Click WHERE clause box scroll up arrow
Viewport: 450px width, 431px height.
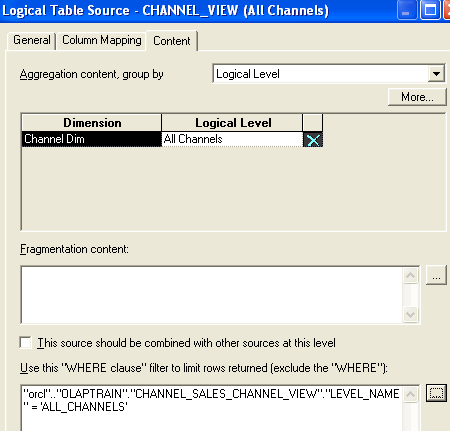(410, 394)
